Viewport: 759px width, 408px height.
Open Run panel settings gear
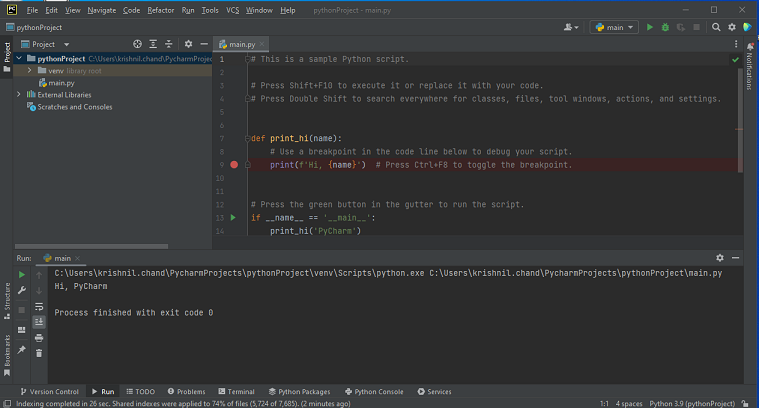point(720,258)
